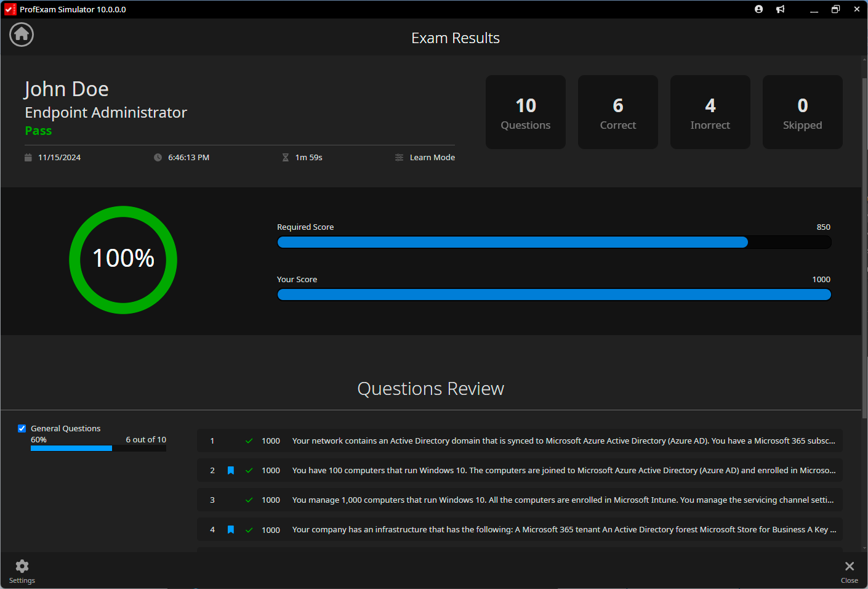Click the Your Score progress bar
The image size is (868, 589).
point(554,294)
